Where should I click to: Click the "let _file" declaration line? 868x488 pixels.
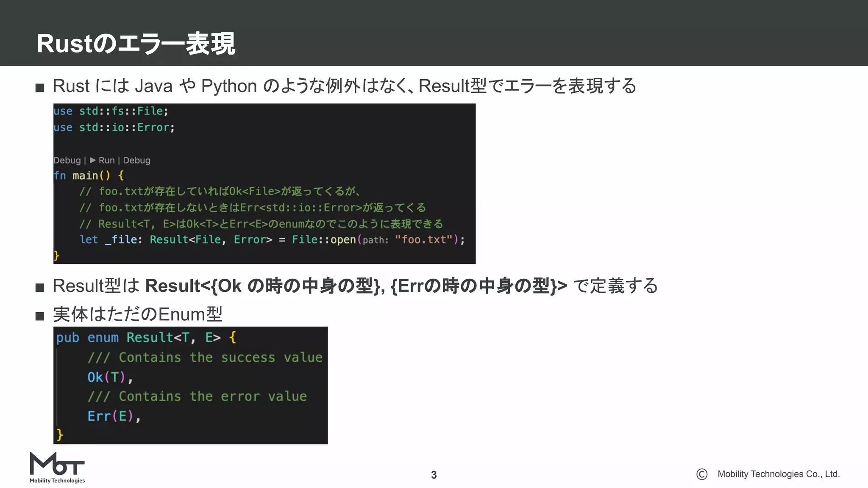272,240
